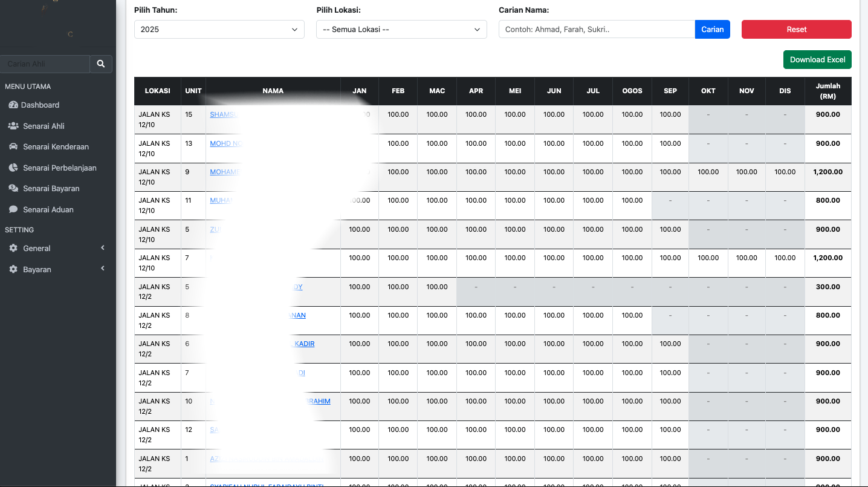Click the chat bubble icon beside Senarai Aduan

tap(12, 209)
